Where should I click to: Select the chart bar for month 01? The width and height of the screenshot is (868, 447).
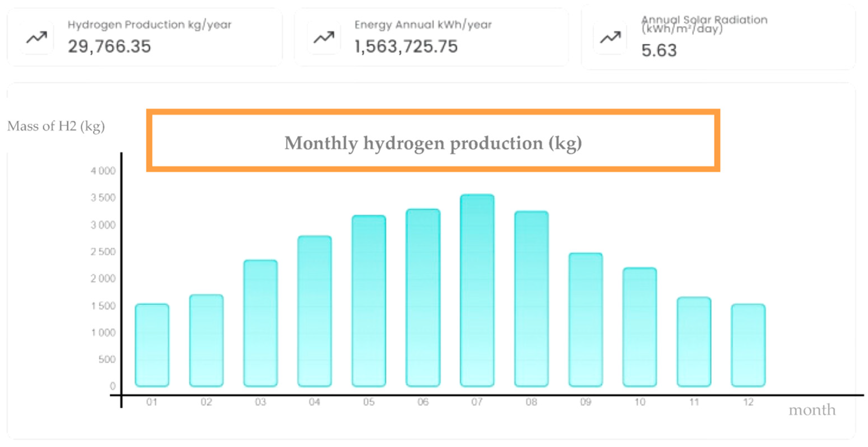pyautogui.click(x=152, y=345)
